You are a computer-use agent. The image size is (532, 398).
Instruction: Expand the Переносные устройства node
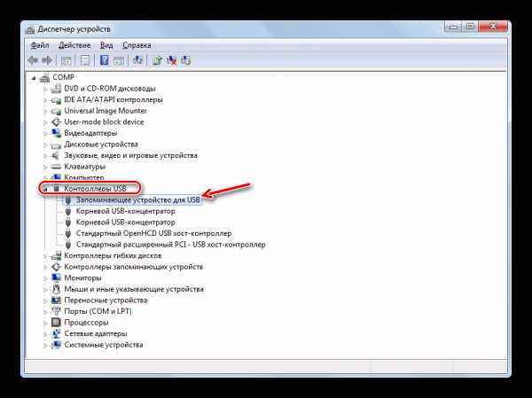tap(45, 300)
